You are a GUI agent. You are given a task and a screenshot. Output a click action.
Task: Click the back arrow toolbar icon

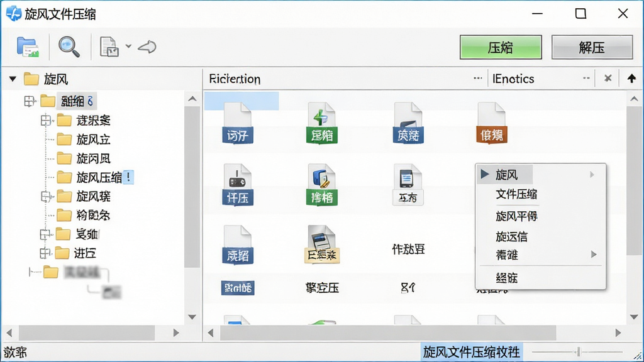[147, 47]
